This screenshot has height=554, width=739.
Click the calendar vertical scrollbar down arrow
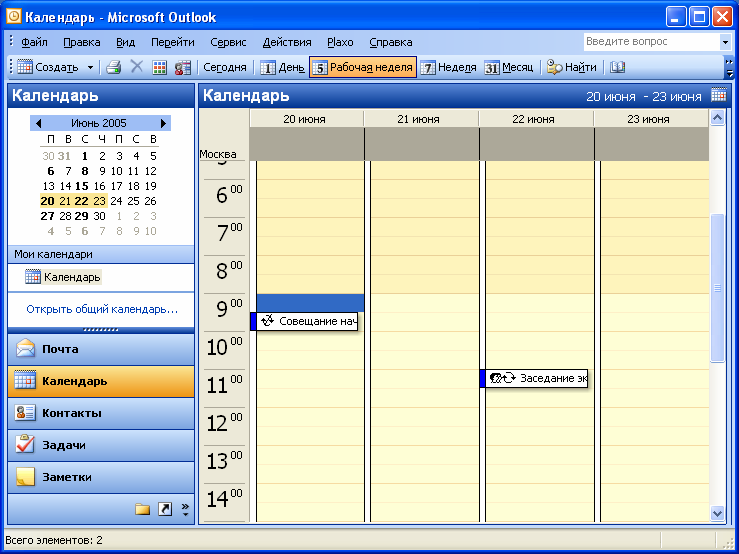tap(717, 513)
